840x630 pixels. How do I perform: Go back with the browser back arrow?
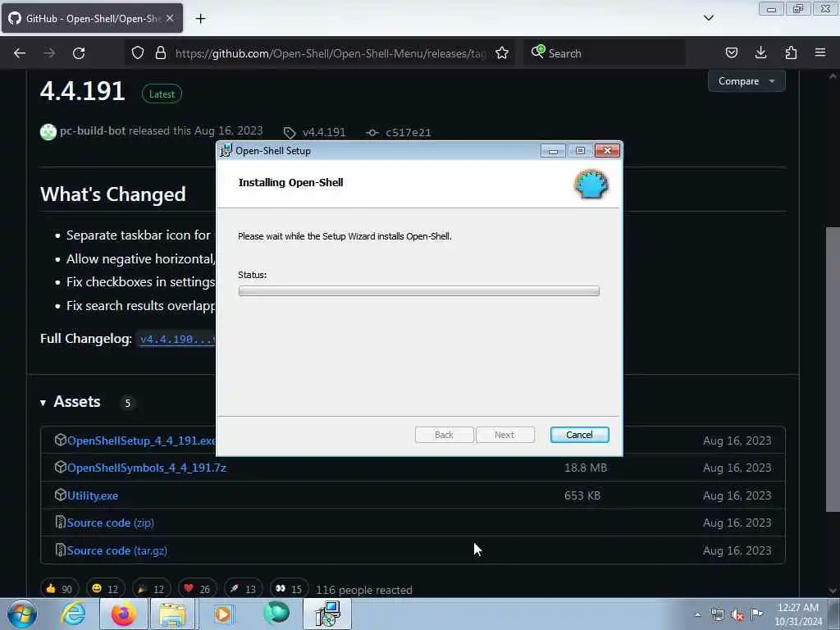(20, 53)
